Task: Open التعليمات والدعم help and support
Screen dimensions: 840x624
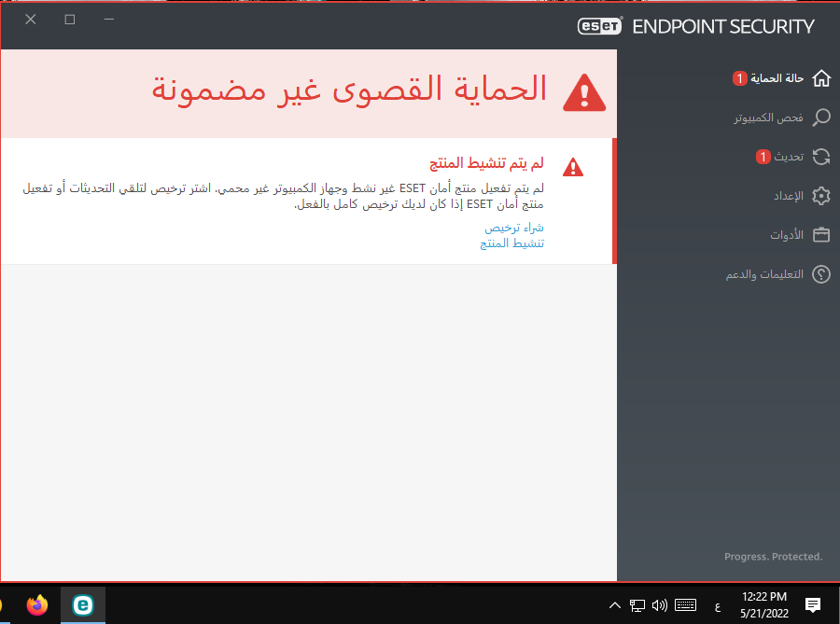Action: click(x=777, y=274)
